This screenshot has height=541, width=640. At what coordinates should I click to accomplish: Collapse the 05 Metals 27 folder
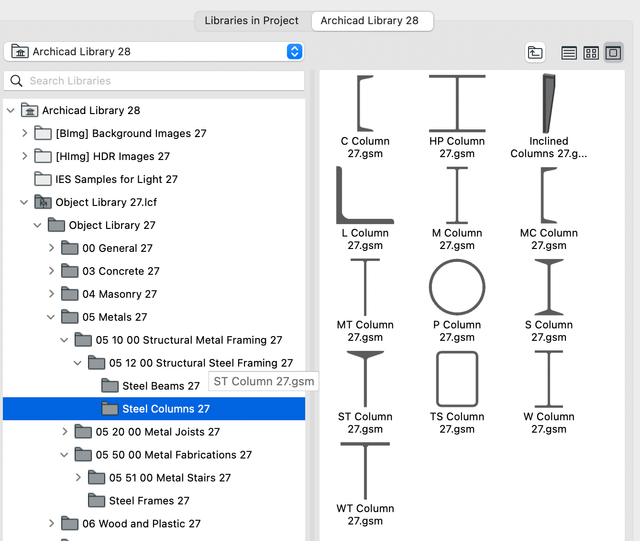pos(52,317)
